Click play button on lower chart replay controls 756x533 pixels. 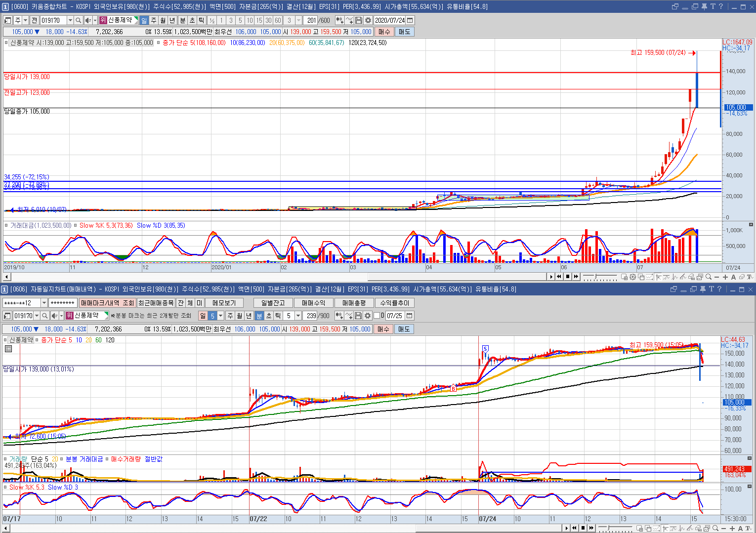(567, 528)
